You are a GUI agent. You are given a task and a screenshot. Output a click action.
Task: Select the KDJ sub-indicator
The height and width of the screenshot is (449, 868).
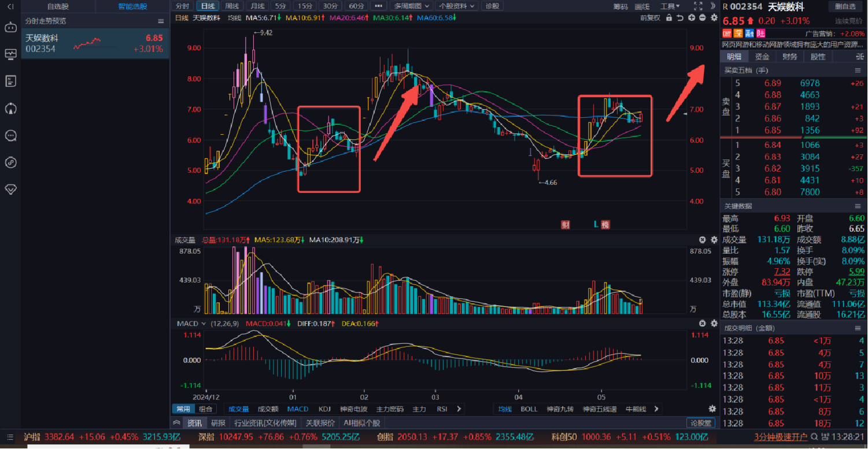point(325,409)
